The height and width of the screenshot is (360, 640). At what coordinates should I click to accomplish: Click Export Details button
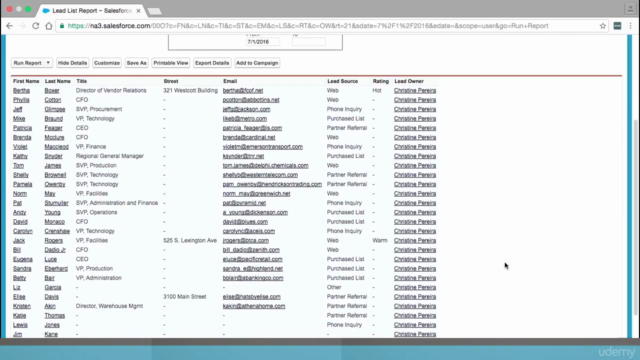pos(212,63)
